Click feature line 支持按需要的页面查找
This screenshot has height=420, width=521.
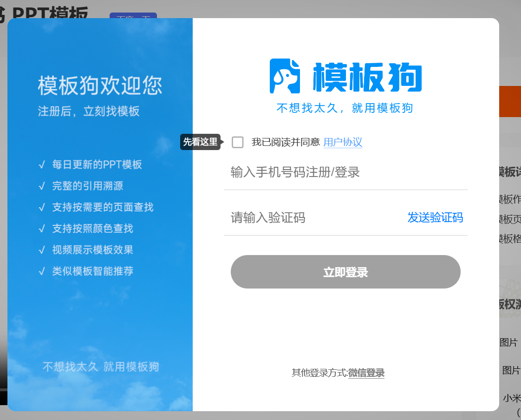[103, 207]
